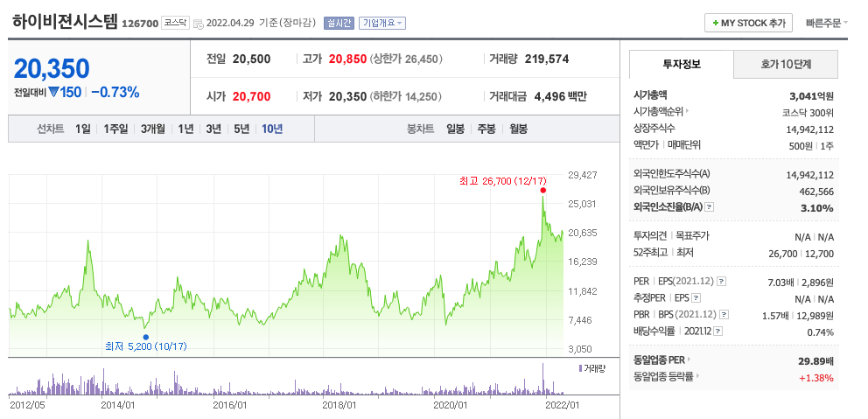Viewport: 868px width, 419px height.
Task: Click the 외국인보유주식수 value 462,566
Action: [x=816, y=192]
